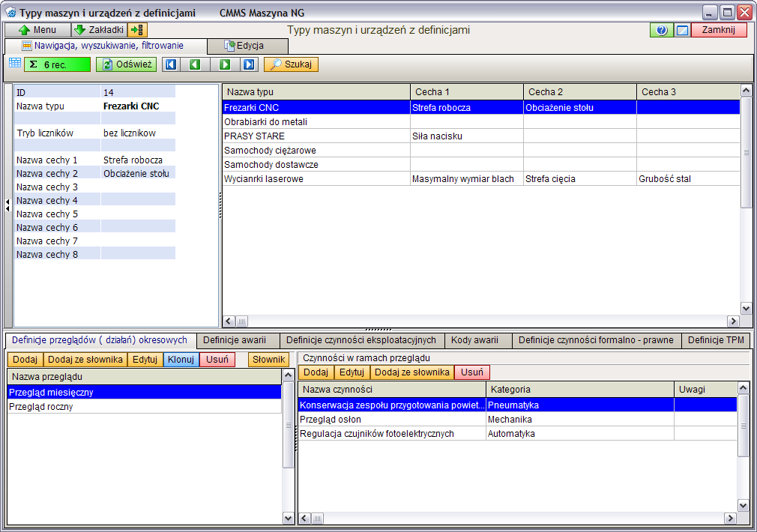The image size is (757, 532).
Task: Click the Siła nacisku cell
Action: [467, 136]
